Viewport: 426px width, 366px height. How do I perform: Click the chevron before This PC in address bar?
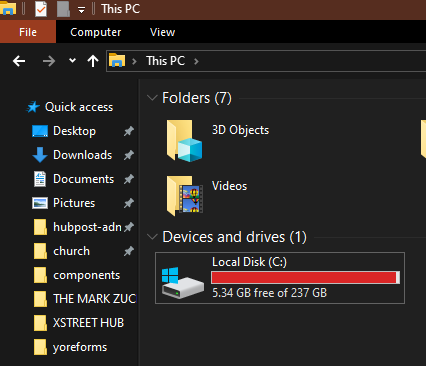coord(134,61)
